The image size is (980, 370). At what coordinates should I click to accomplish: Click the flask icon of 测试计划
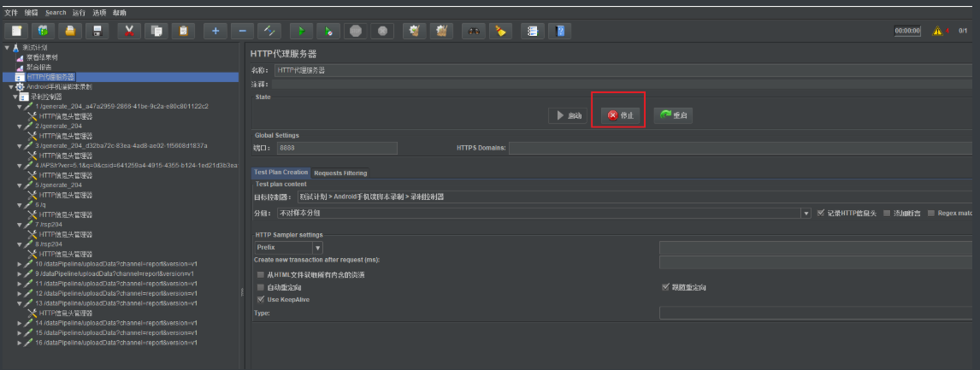coord(15,48)
